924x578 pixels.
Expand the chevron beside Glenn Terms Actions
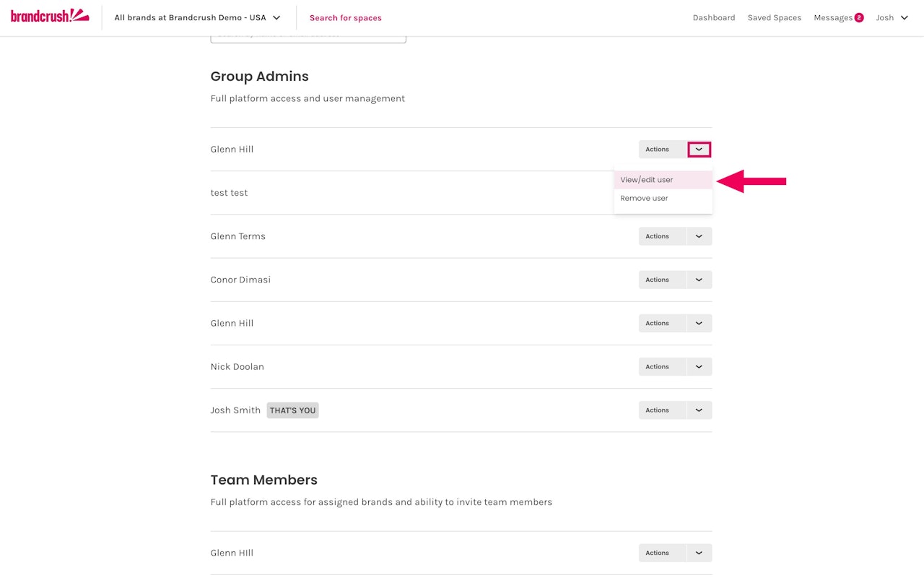coord(699,236)
